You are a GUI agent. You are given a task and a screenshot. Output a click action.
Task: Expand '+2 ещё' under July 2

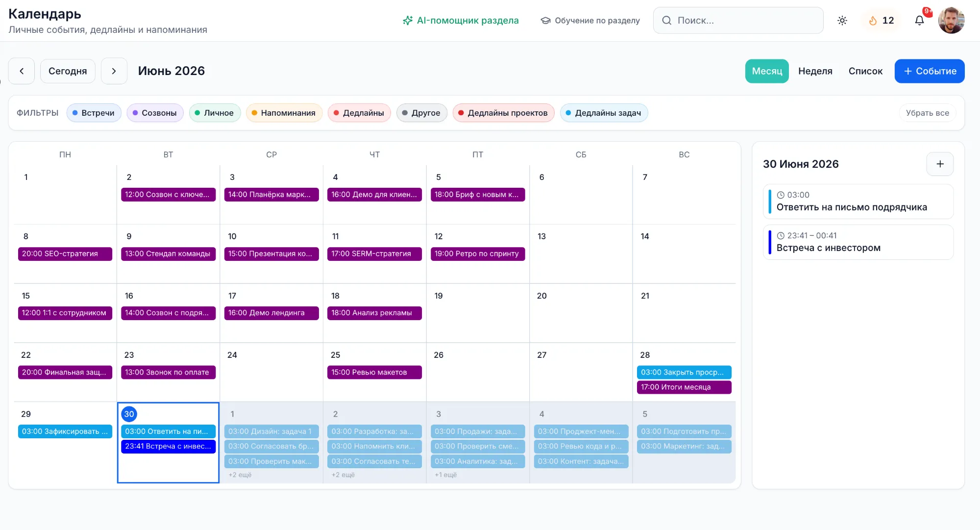(343, 475)
